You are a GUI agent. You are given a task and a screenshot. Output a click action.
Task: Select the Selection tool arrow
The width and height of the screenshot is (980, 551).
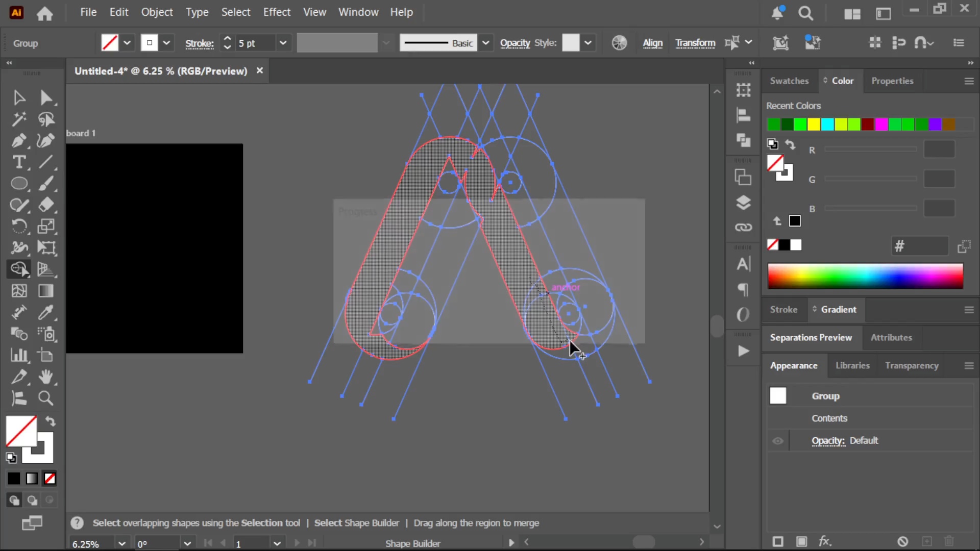pyautogui.click(x=19, y=97)
